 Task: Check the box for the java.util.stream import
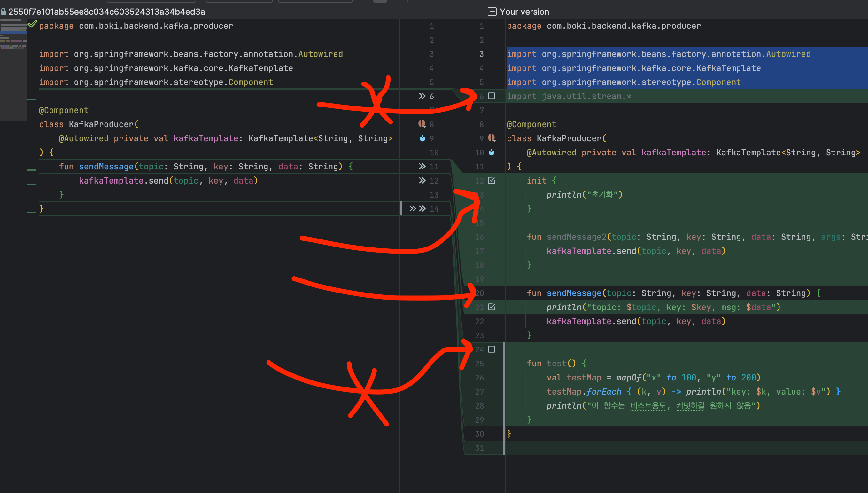(x=492, y=96)
